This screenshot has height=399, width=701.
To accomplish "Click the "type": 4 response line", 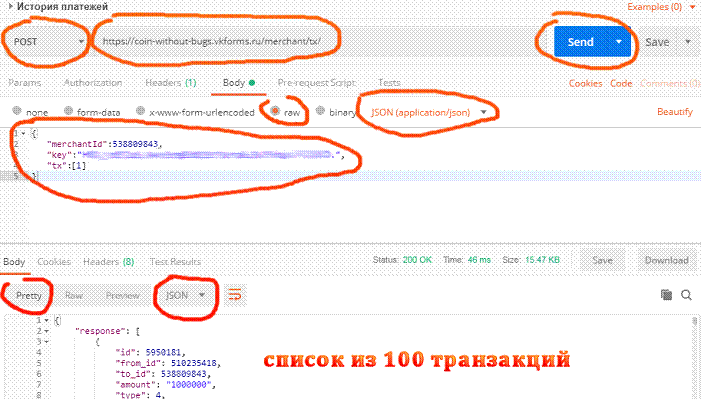I will 140,395.
